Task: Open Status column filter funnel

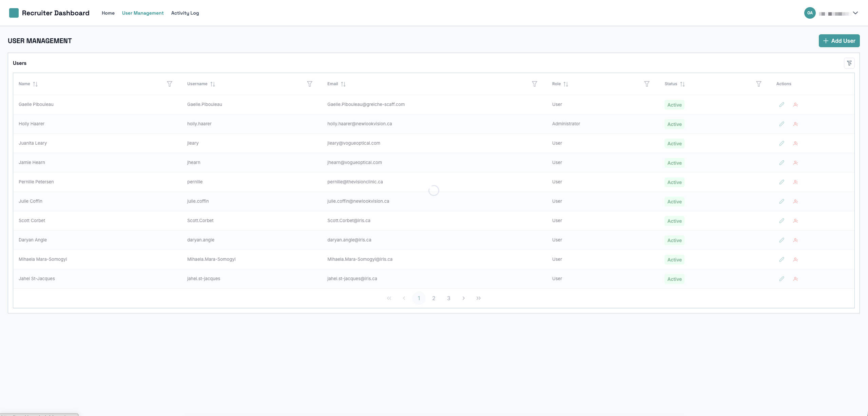Action: [759, 84]
